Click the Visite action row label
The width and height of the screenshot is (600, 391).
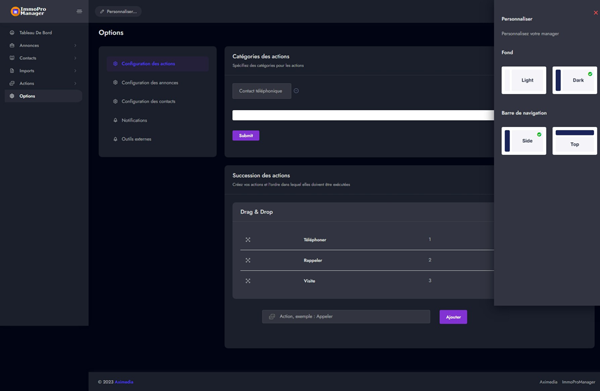pos(309,281)
